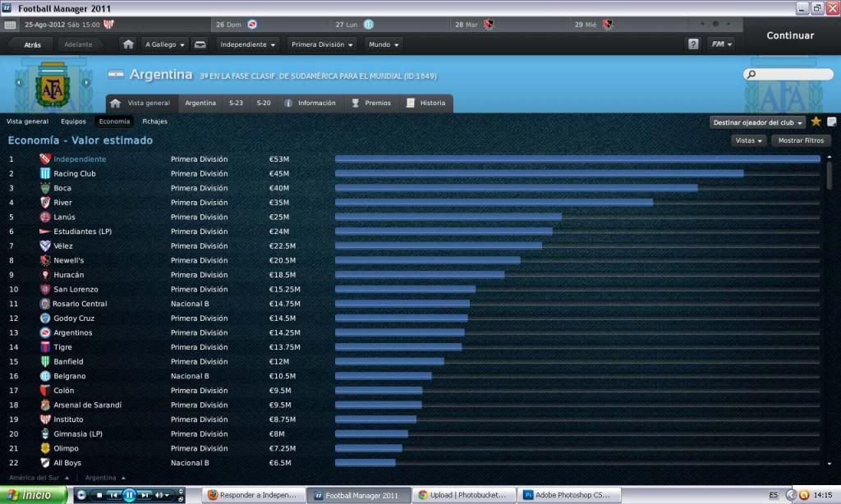Click the search field in the header
Viewport: 841px width, 504px height.
pos(788,75)
